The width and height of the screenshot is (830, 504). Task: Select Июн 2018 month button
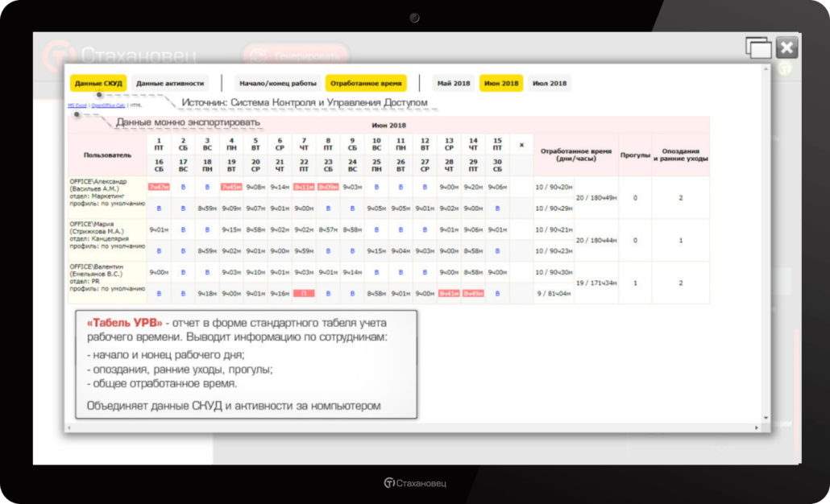[x=500, y=83]
